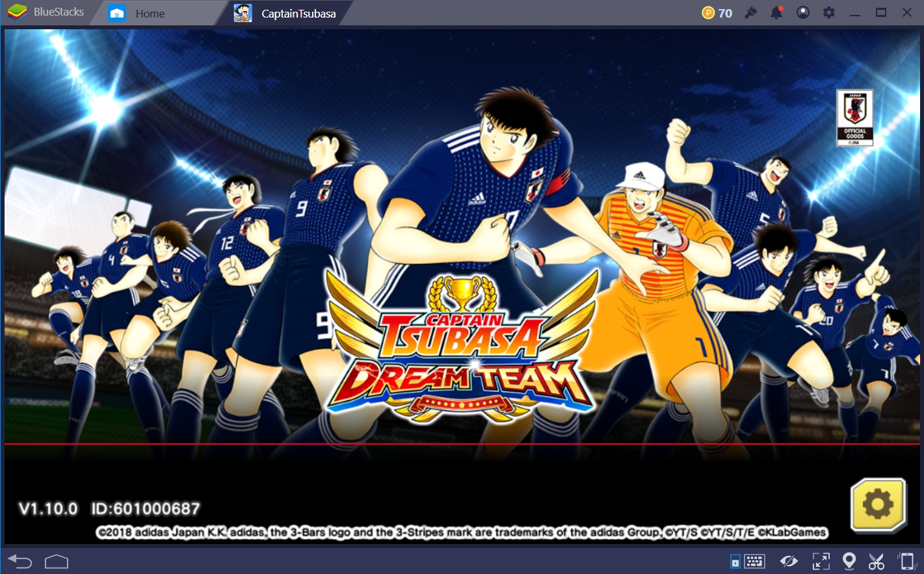Click the Japan Official Goods JFA badge
Image resolution: width=924 pixels, height=574 pixels.
(x=854, y=118)
